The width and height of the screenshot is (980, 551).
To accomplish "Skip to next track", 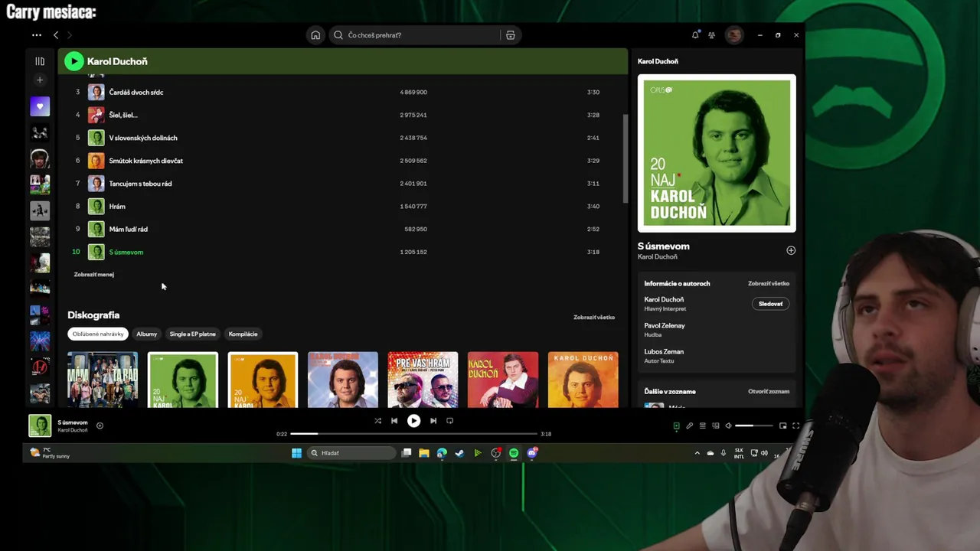I will click(433, 420).
